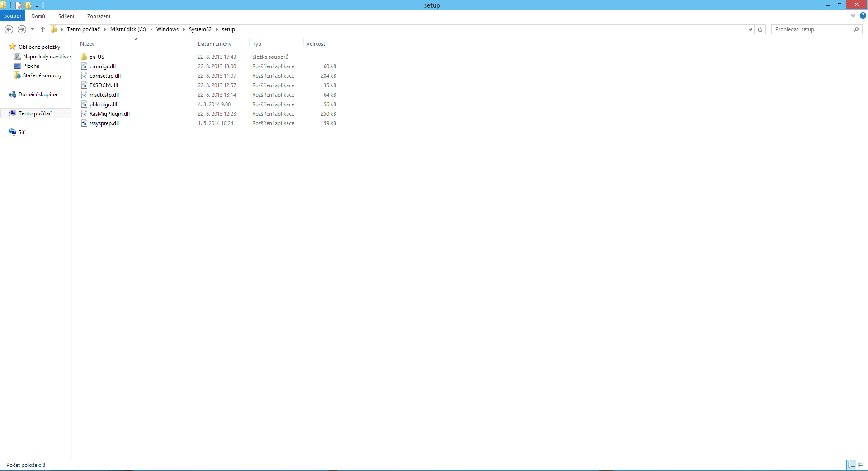Expand the address bar history dropdown
Viewport: 868px width, 471px height.
click(x=750, y=29)
